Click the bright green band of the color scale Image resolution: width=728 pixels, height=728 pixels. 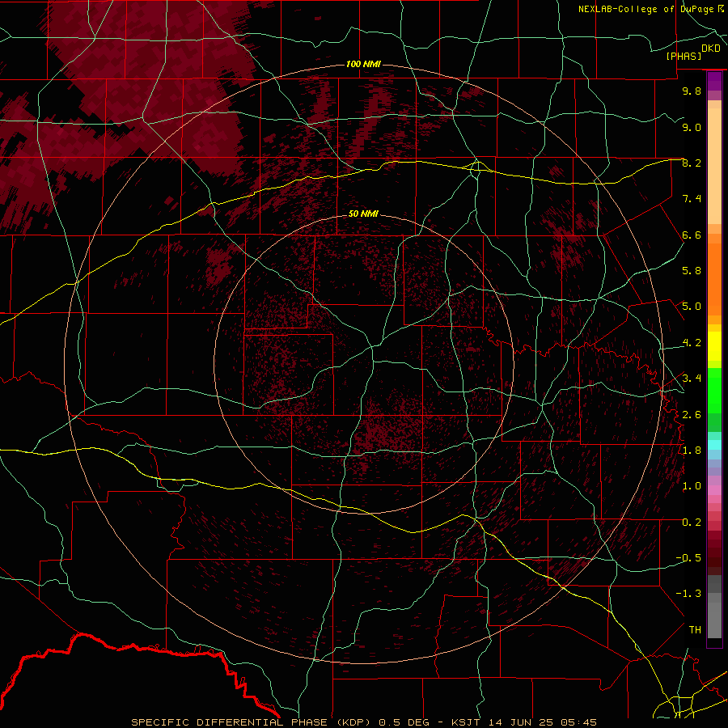point(714,390)
